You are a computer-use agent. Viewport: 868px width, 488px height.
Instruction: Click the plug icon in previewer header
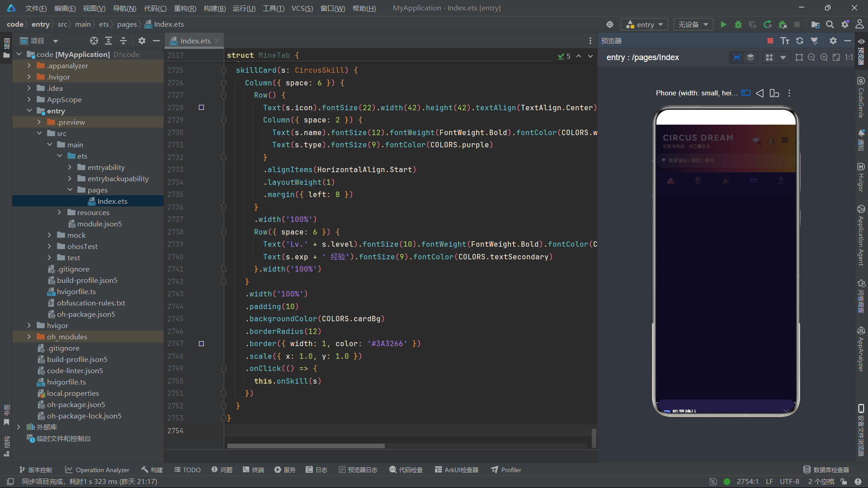point(814,41)
